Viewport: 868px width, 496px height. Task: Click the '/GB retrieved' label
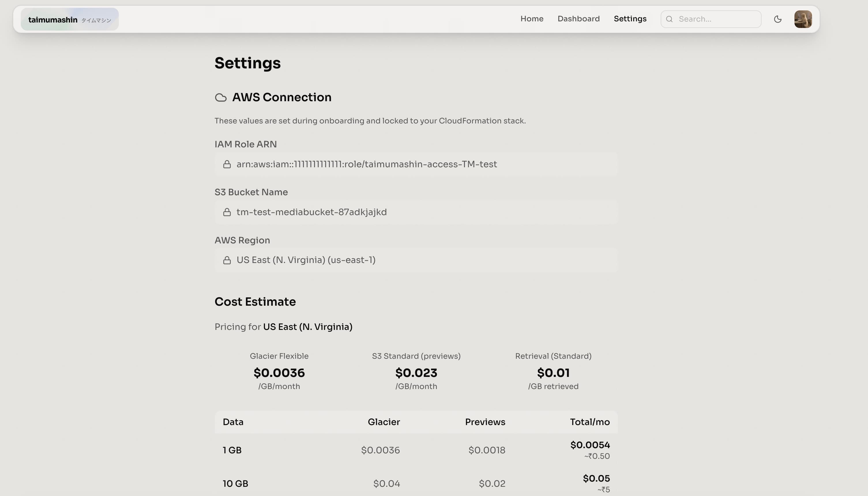pos(553,386)
